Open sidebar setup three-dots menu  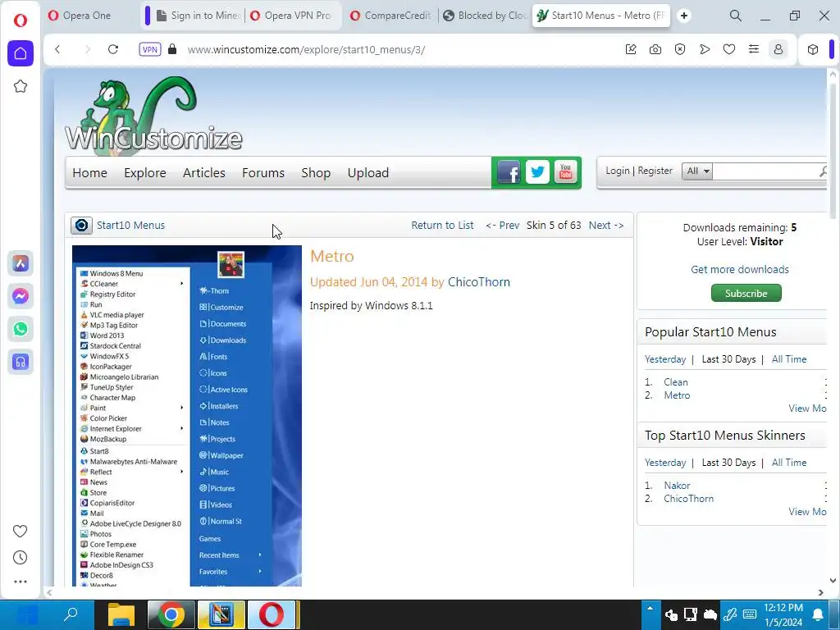point(20,582)
